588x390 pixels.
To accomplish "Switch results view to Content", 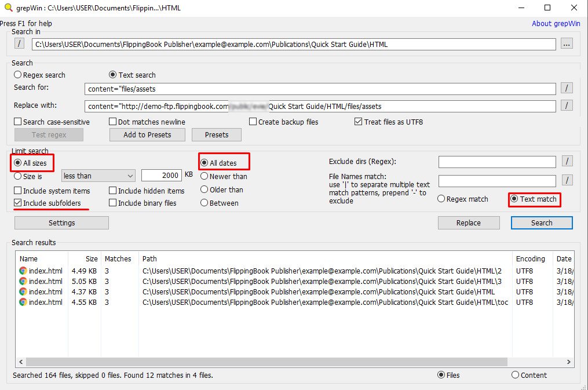I will pos(515,374).
